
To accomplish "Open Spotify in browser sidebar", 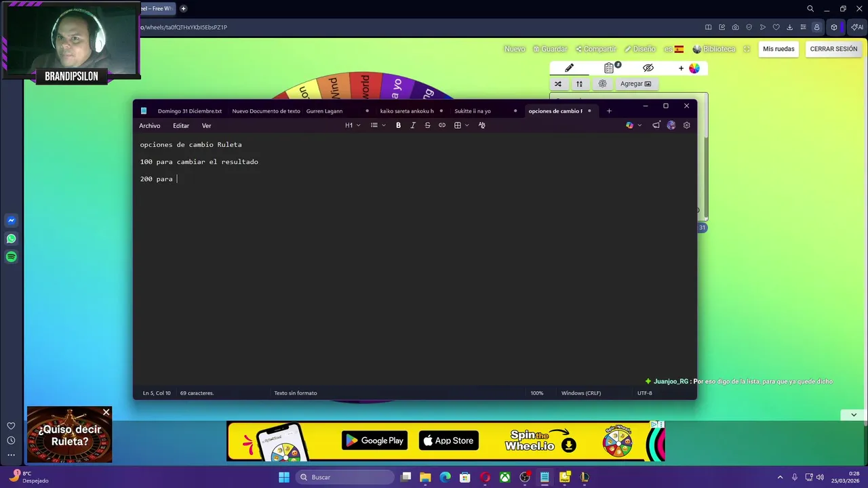I will (12, 257).
